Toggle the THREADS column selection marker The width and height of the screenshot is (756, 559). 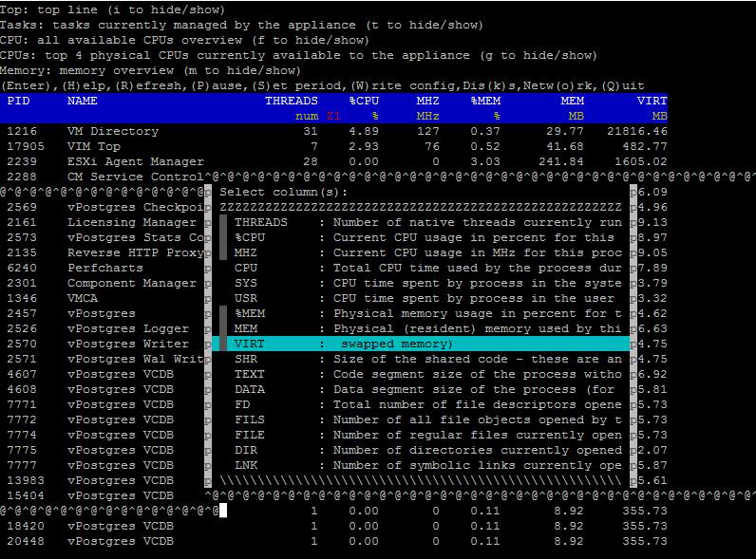tap(223, 222)
